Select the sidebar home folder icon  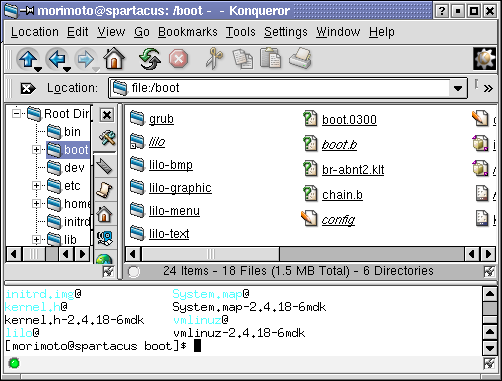pyautogui.click(x=104, y=214)
